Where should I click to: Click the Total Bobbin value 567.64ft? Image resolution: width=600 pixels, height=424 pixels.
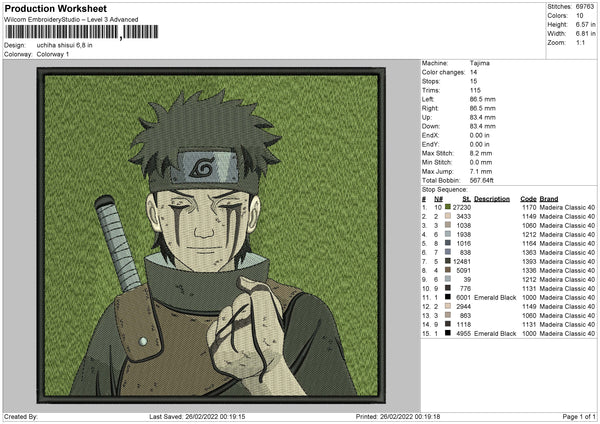481,180
